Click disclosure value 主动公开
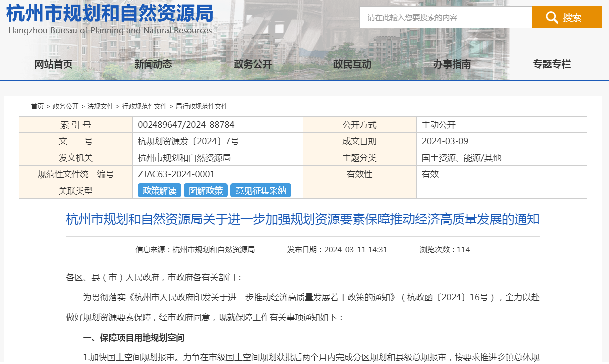The height and width of the screenshot is (364, 609). (439, 125)
